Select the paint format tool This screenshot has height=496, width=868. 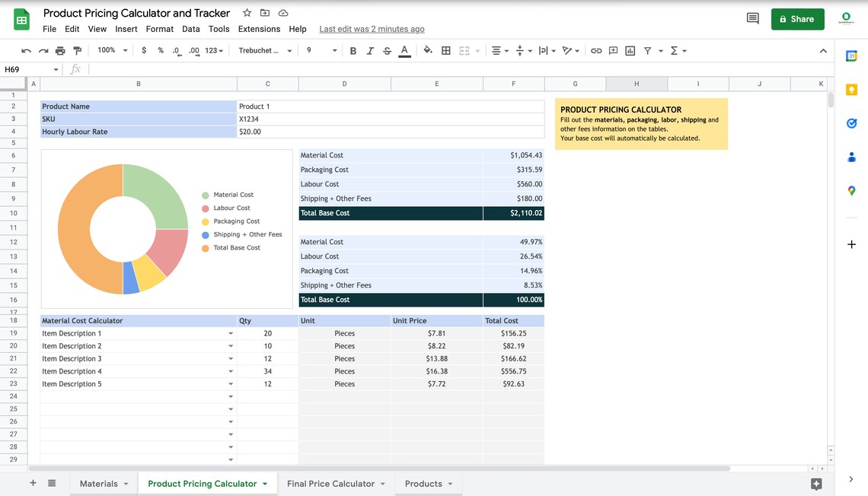[x=78, y=50]
